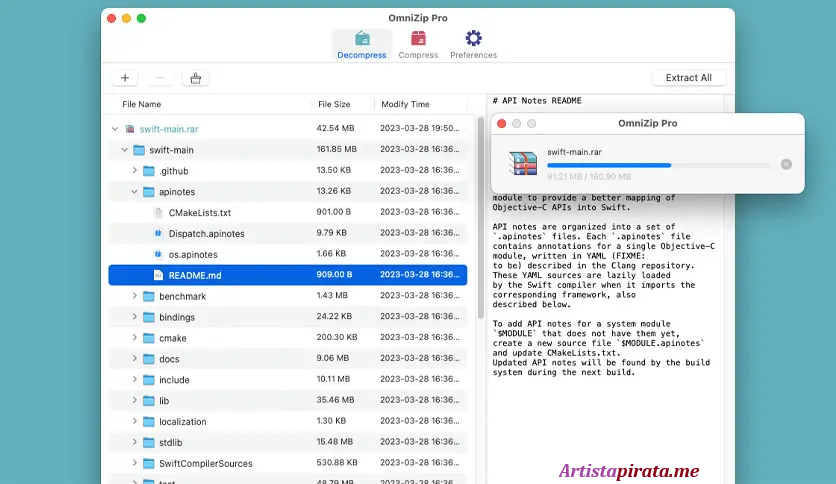Image resolution: width=836 pixels, height=484 pixels.
Task: Sort by File Size column header
Action: [x=334, y=104]
